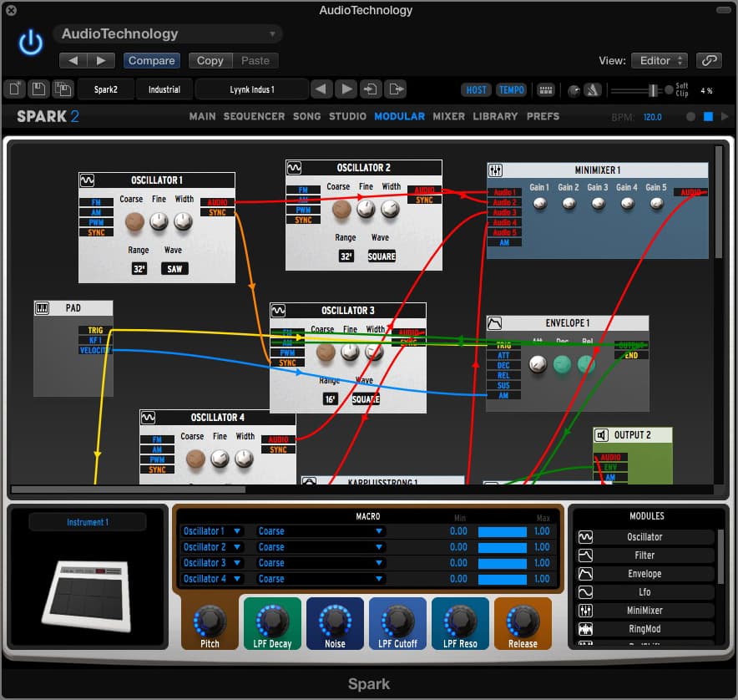Open Coarse parameter dropdown in Oscillator 1 macro row
Image resolution: width=738 pixels, height=700 pixels.
320,531
